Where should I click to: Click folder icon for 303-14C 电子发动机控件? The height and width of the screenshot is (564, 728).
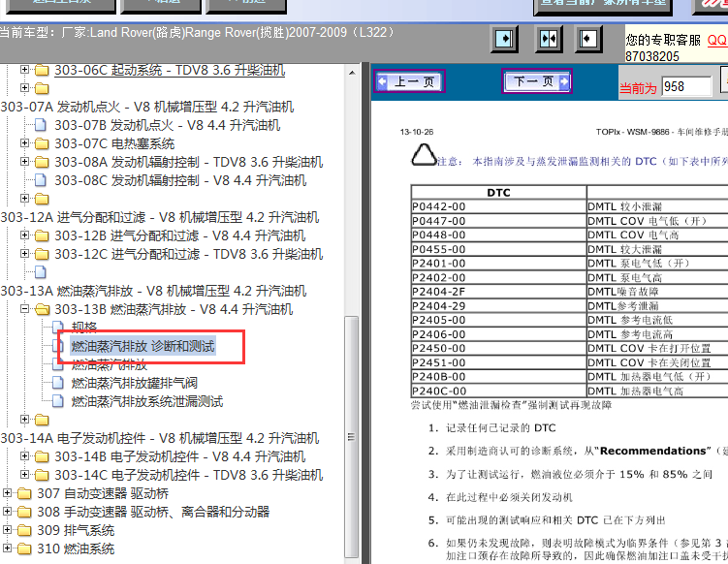pos(42,475)
